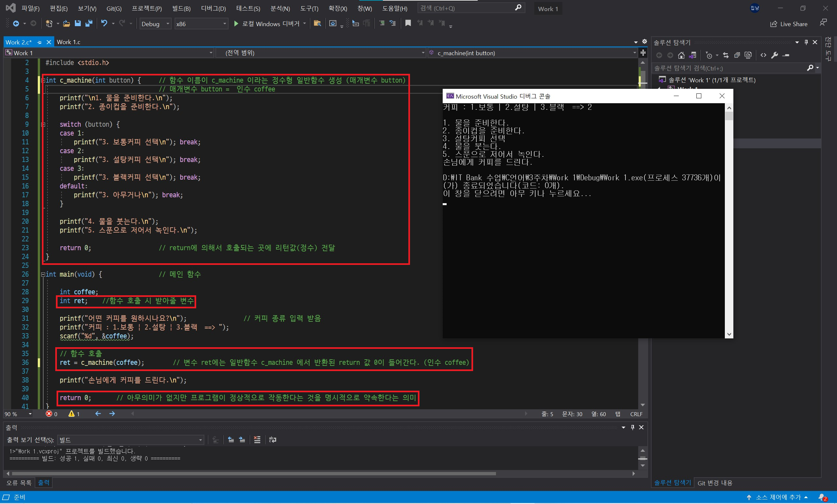
Task: Click Solution Explorer Home icon
Action: pyautogui.click(x=681, y=55)
